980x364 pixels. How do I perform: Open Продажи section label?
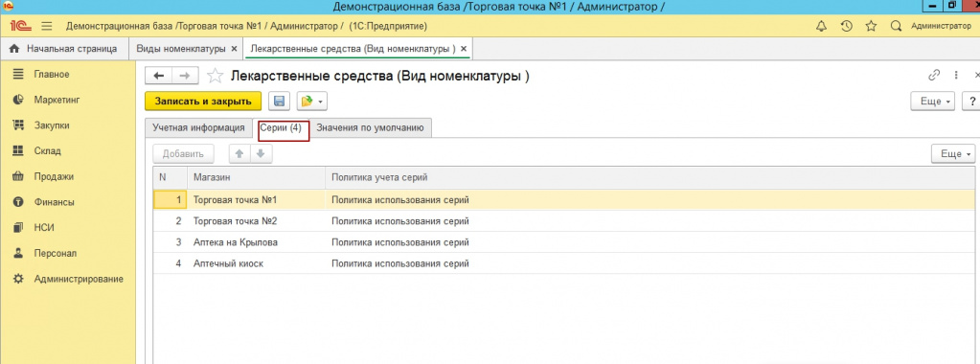coord(54,177)
